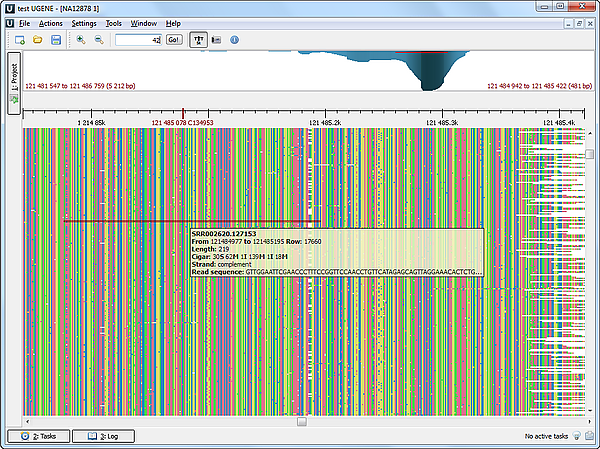Click the Open file folder icon
Viewport: 600px width, 449px height.
(x=37, y=40)
